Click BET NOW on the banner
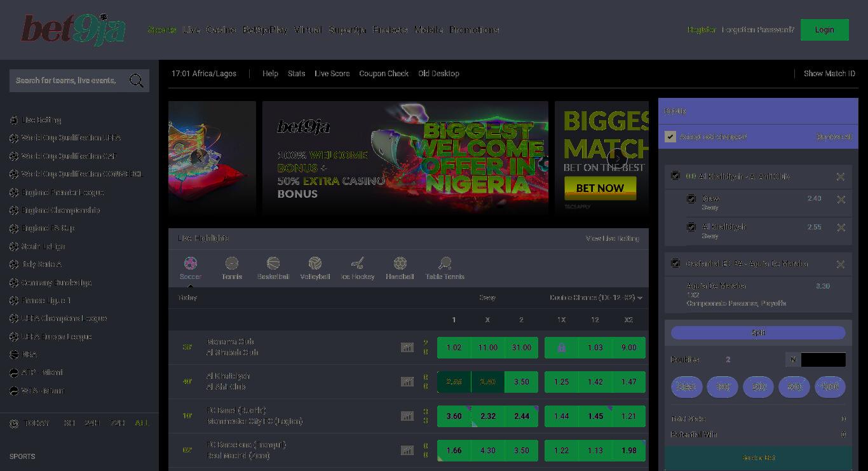868x471 pixels. [x=600, y=188]
